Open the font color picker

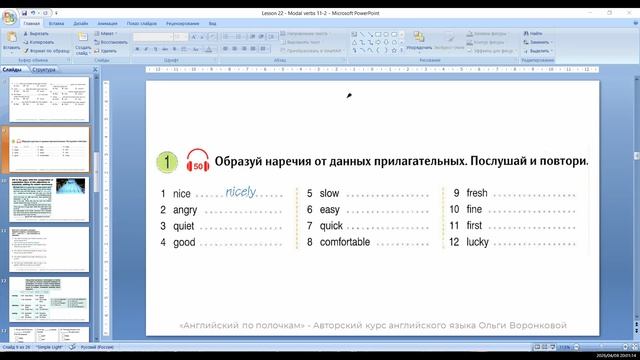[209, 49]
